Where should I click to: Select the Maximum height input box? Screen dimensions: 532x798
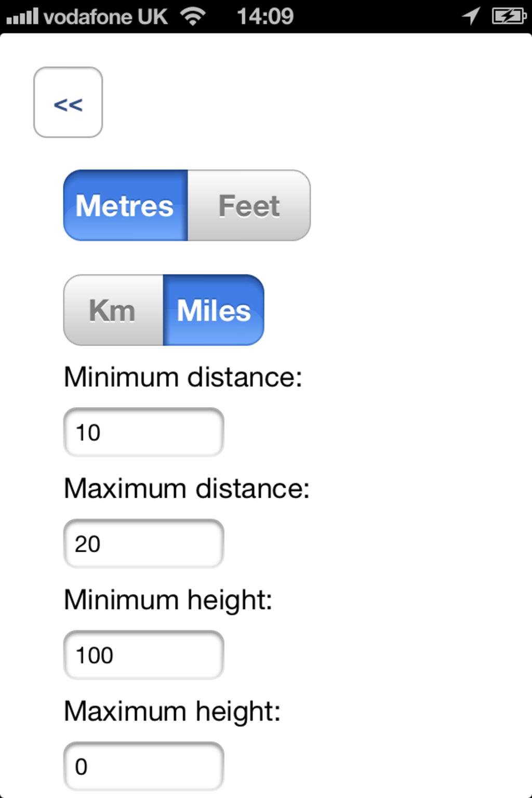(143, 766)
